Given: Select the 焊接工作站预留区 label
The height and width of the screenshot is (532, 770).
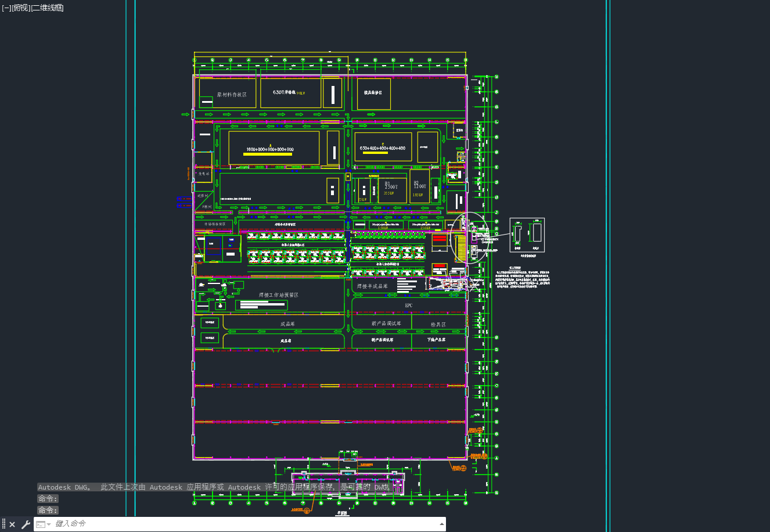Looking at the screenshot, I should [x=279, y=295].
